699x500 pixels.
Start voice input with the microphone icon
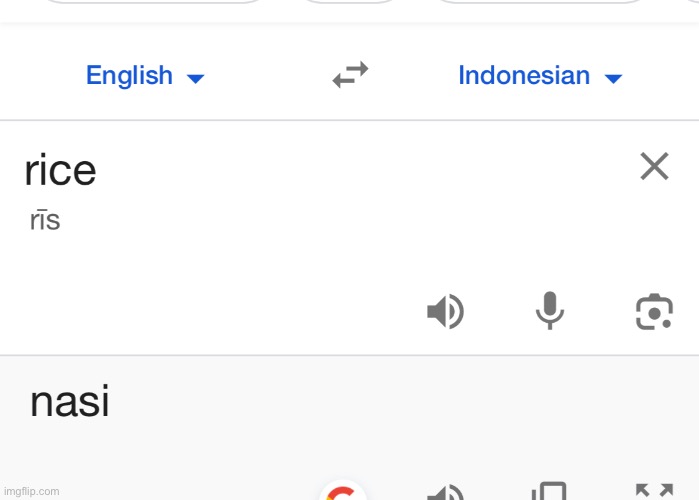[550, 310]
